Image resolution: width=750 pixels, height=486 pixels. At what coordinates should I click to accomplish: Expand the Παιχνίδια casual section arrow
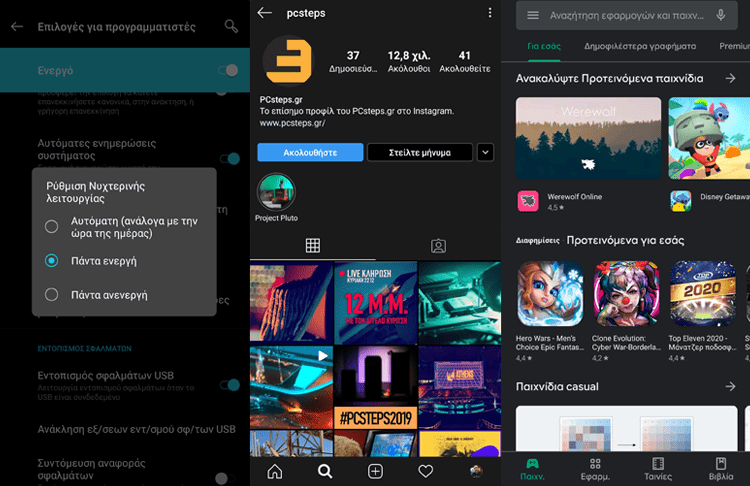point(730,386)
